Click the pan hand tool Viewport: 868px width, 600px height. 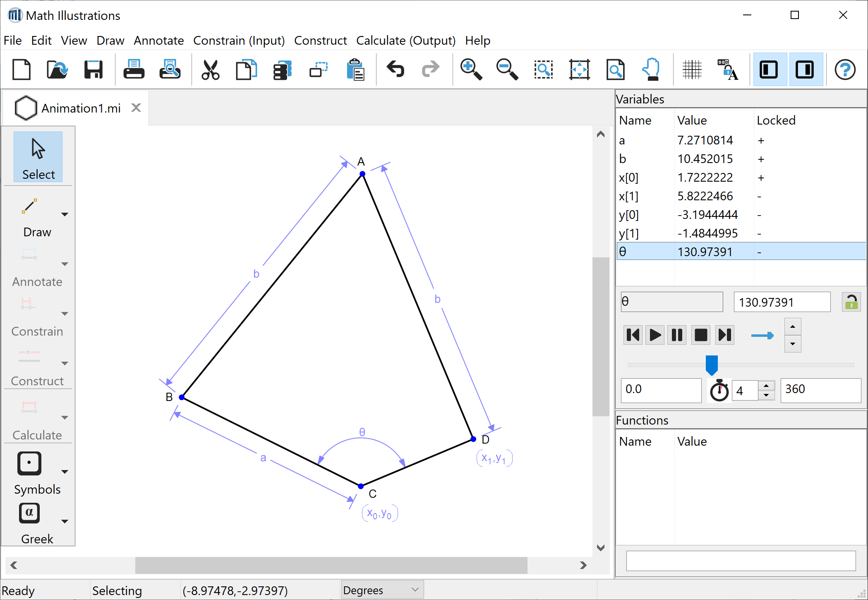click(x=651, y=69)
